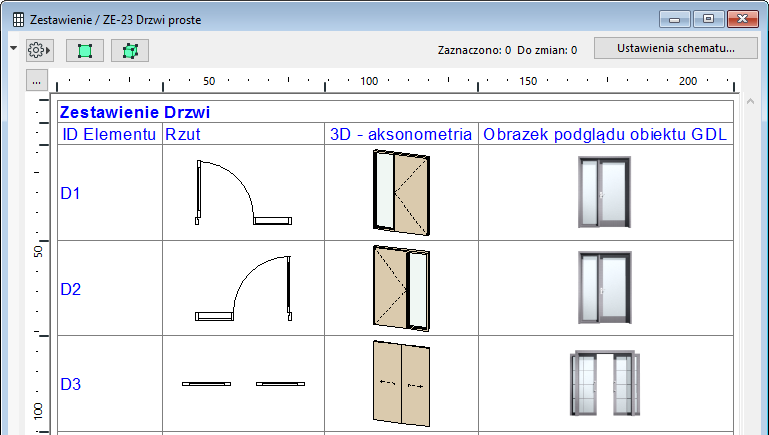This screenshot has height=435, width=769.
Task: Select Obrazek podglądu obiektu GDL header
Action: click(x=606, y=134)
